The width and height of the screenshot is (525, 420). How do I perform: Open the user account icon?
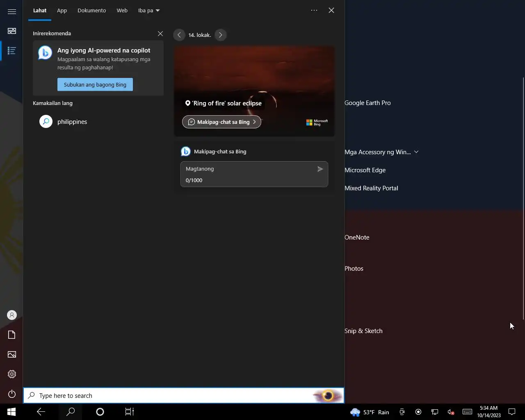[12, 315]
